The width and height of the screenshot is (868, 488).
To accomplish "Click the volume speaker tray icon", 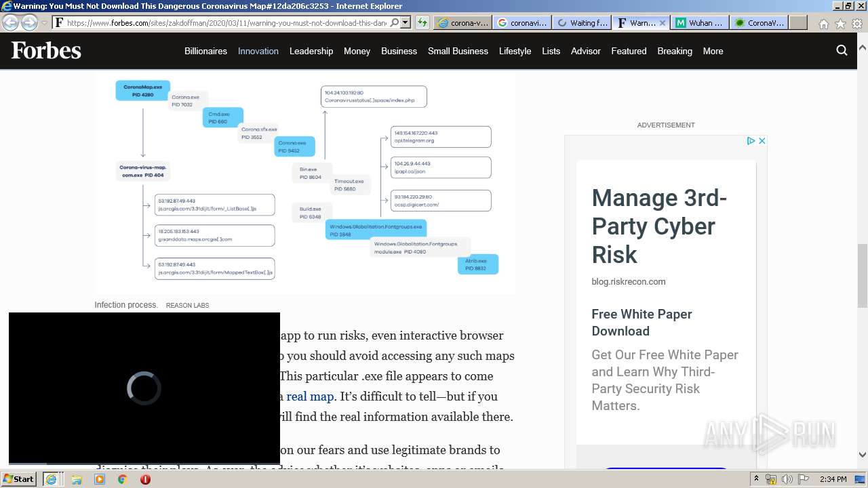I will coord(787,479).
